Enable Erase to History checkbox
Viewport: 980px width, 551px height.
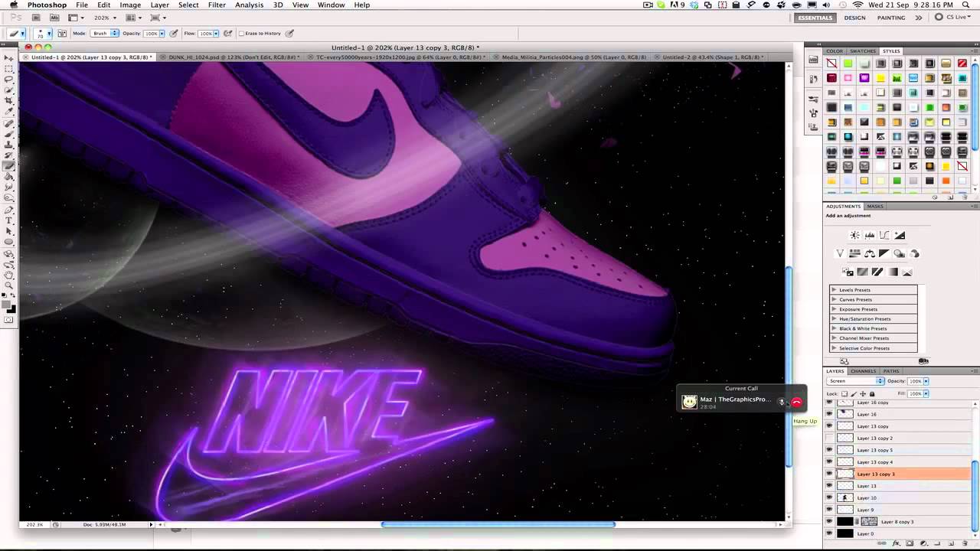point(241,34)
